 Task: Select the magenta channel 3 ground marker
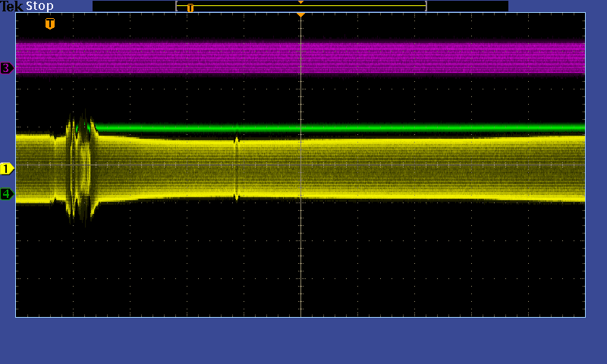[x=7, y=68]
